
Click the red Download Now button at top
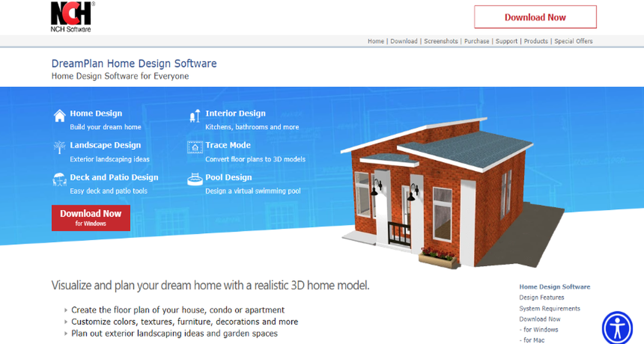pos(535,17)
